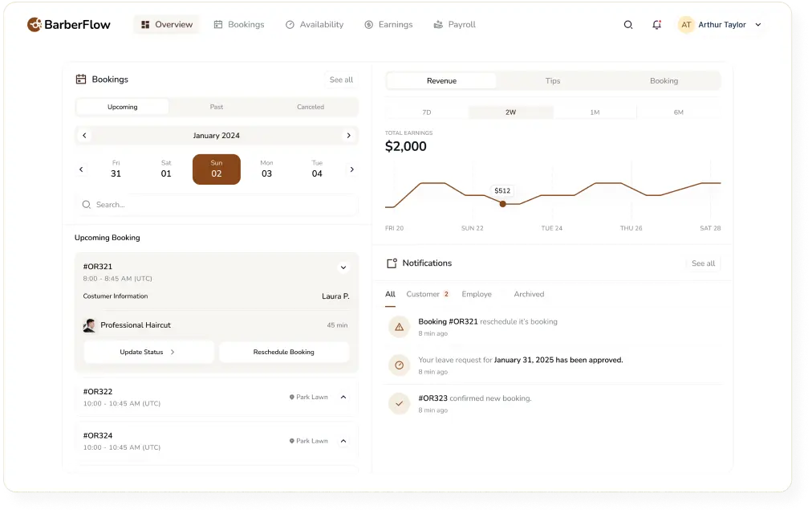Go to previous month with left arrow
The height and width of the screenshot is (514, 812).
[x=84, y=136]
